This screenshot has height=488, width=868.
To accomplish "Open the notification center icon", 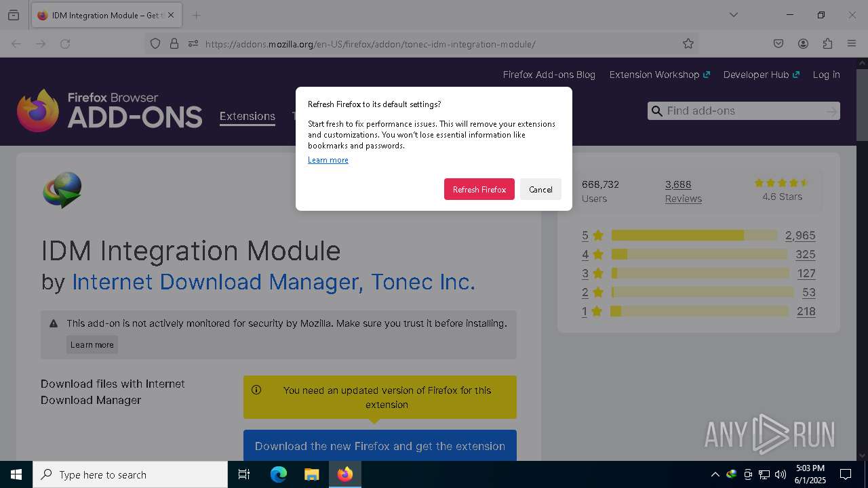I will coord(846,474).
